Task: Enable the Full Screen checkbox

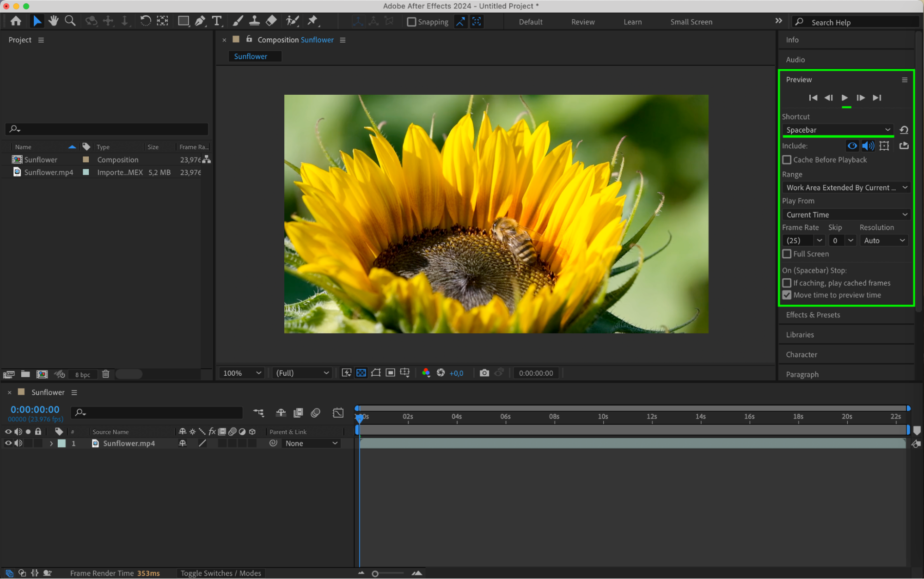Action: 787,254
